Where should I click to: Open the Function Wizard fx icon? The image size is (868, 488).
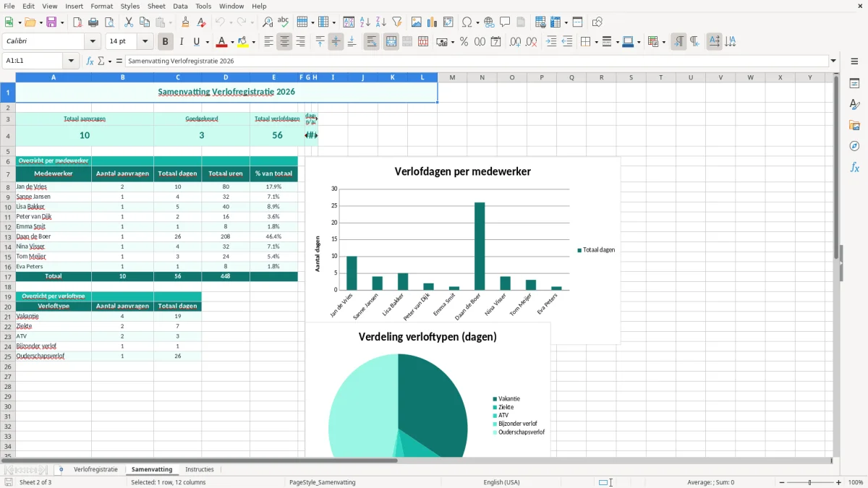click(90, 61)
